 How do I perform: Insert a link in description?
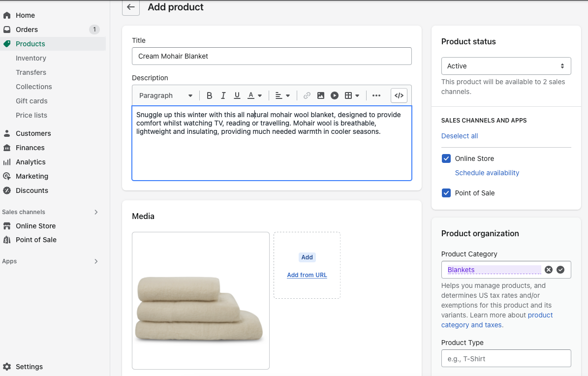(307, 95)
